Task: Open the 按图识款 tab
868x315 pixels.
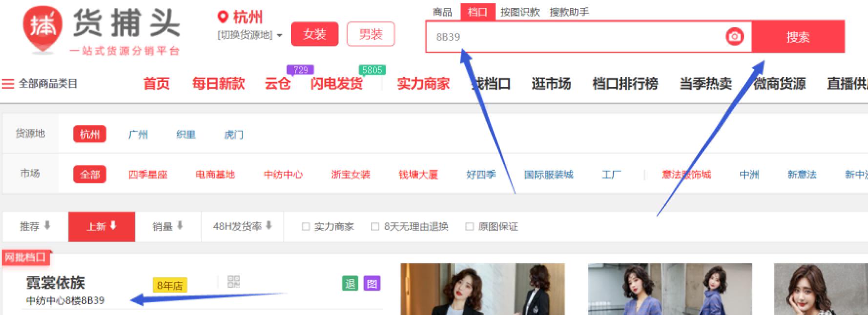Action: click(520, 12)
